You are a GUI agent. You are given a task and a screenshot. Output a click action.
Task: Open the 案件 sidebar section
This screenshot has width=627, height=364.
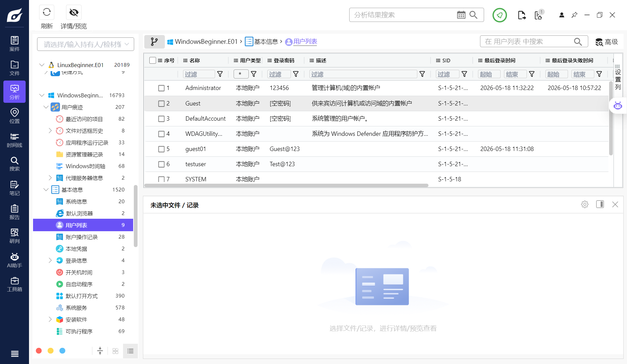tap(14, 44)
